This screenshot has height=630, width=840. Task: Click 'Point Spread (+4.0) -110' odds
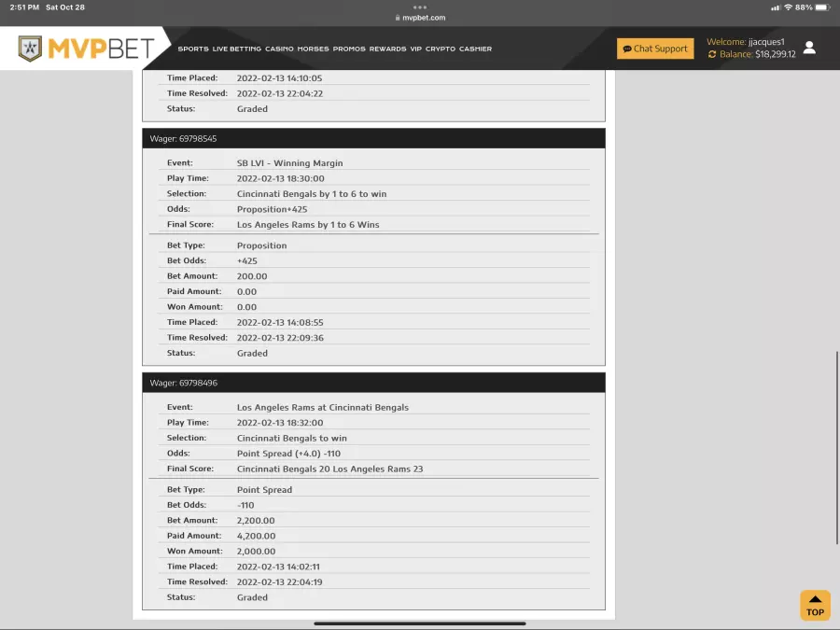coord(288,454)
